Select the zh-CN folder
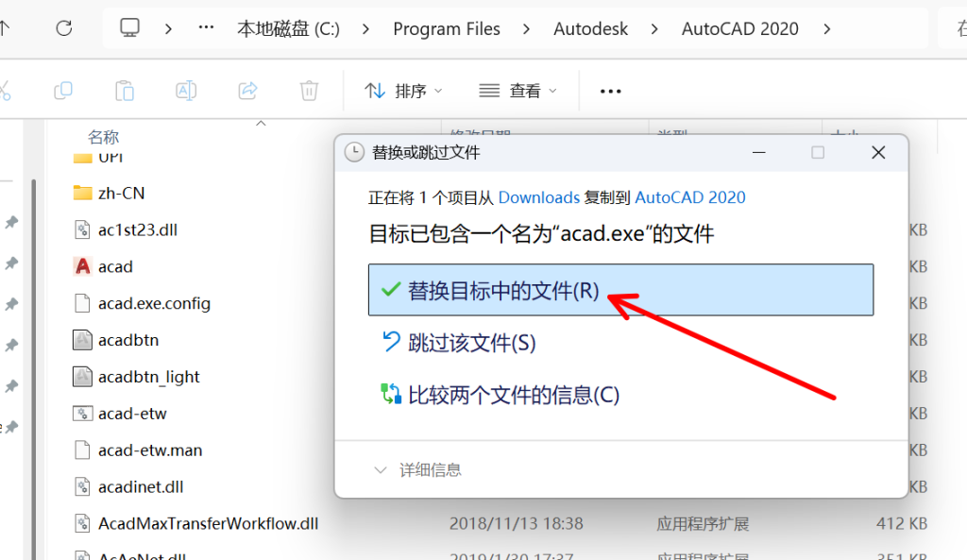967x560 pixels. tap(121, 193)
